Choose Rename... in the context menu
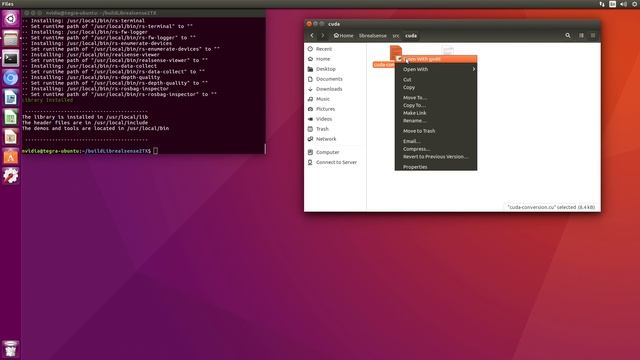Screen dimensions: 640x360 pos(436,121)
